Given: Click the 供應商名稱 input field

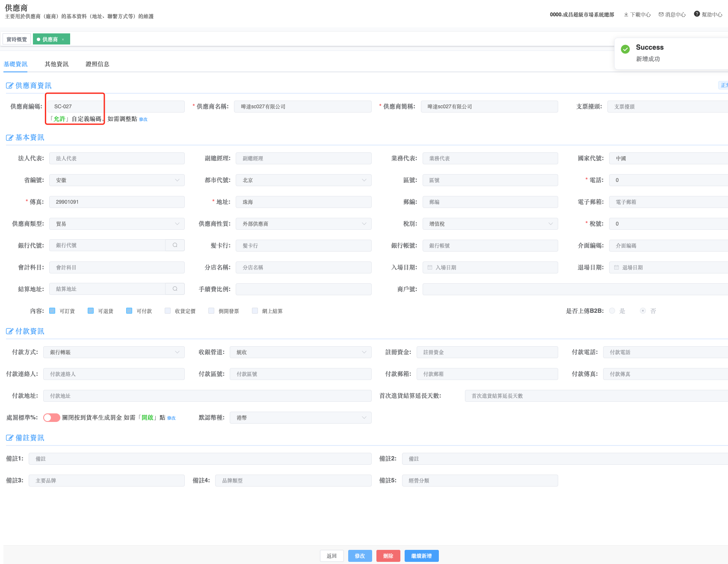Looking at the screenshot, I should tap(303, 107).
